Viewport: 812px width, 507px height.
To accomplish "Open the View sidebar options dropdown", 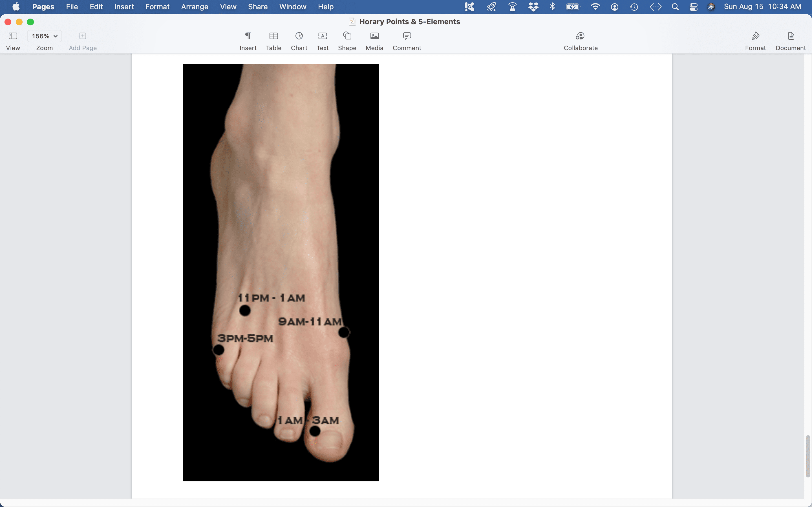I will (13, 36).
